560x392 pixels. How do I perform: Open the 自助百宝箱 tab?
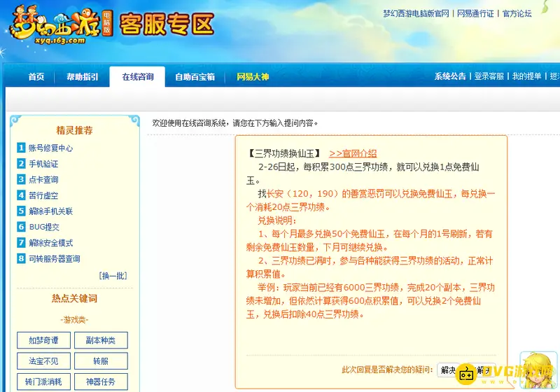[x=195, y=77]
